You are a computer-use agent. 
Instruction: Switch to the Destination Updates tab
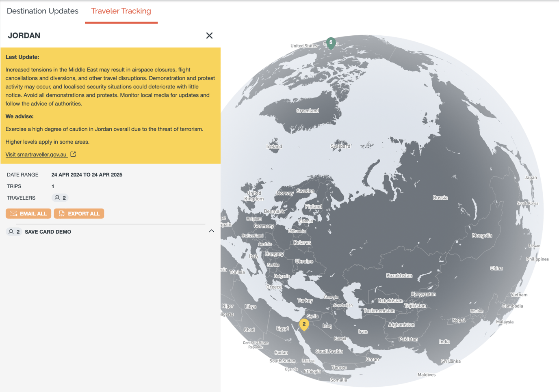(x=43, y=11)
